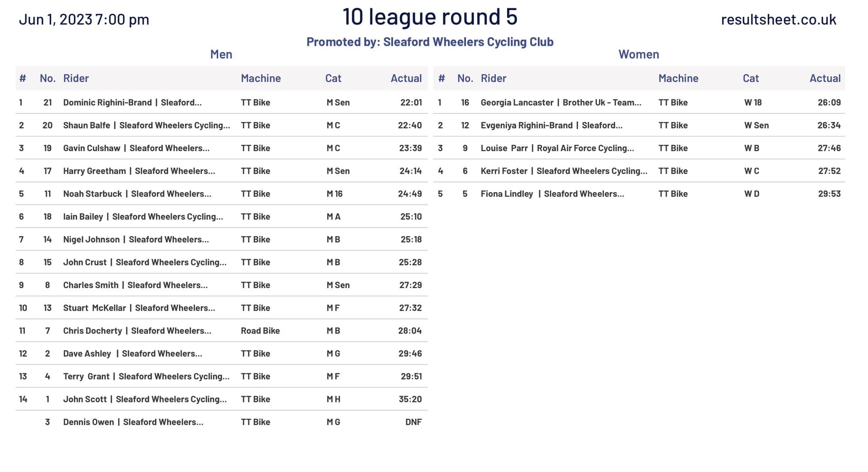Select the Women table heading
Viewport: 868px width, 472px height.
(638, 54)
